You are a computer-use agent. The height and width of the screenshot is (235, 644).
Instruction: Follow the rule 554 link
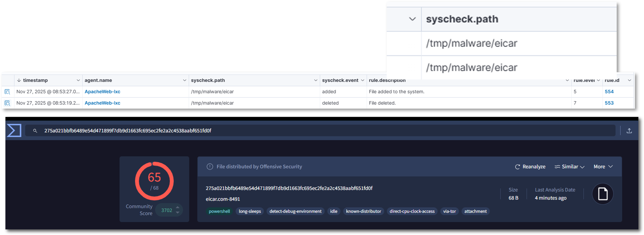point(609,92)
